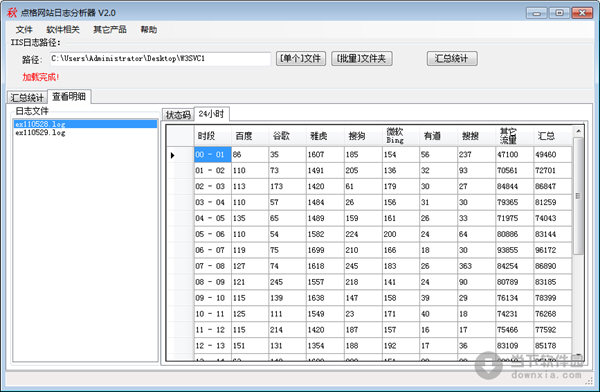Maximize the log analyzer window
The height and width of the screenshot is (392, 600).
pos(559,13)
